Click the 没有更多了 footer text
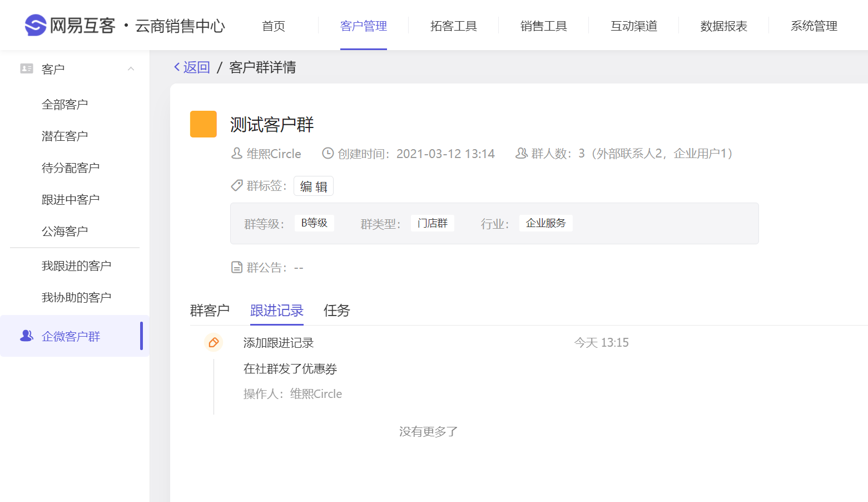Screen dimensions: 868x502 [429, 431]
